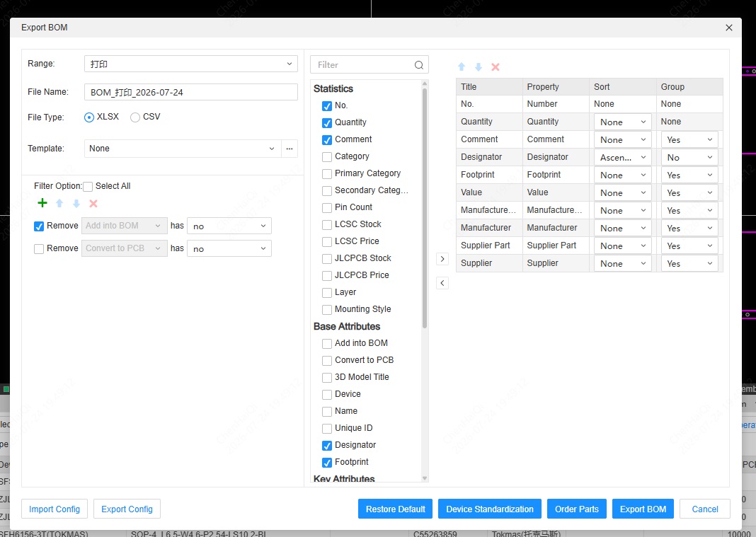This screenshot has width=756, height=537.
Task: Move column up arrow above table
Action: 462,67
